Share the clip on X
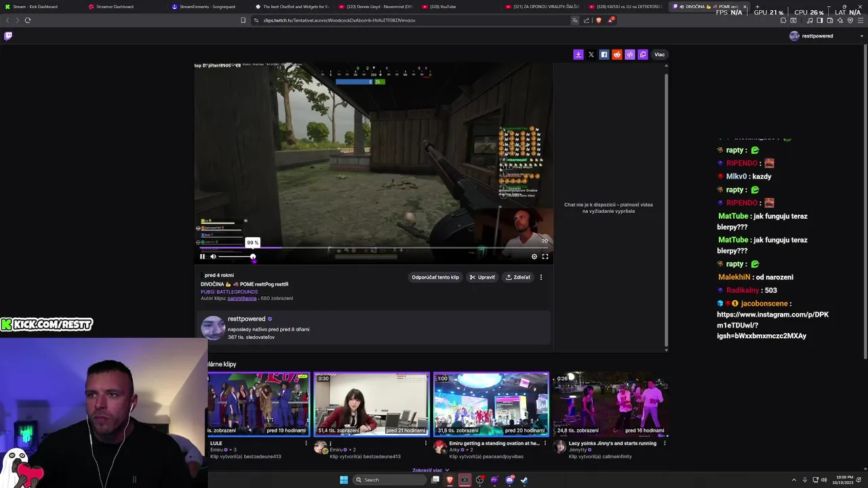 [591, 54]
